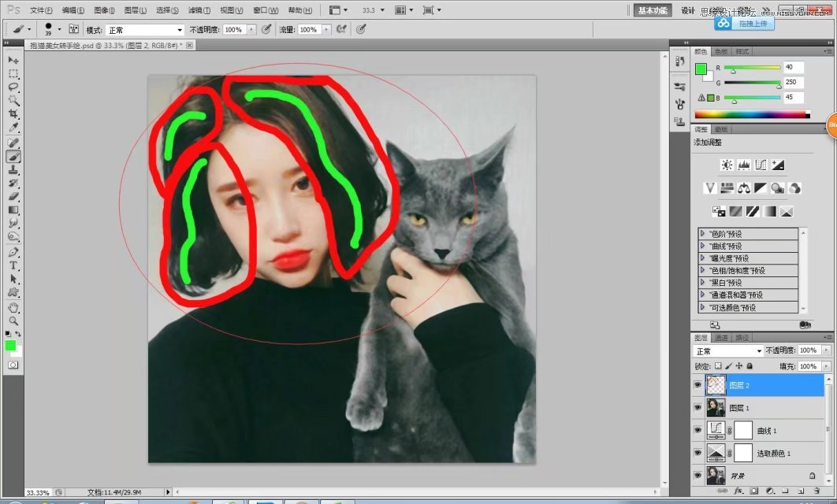This screenshot has width=837, height=504.
Task: Click the 设计 workspace button
Action: click(x=688, y=10)
